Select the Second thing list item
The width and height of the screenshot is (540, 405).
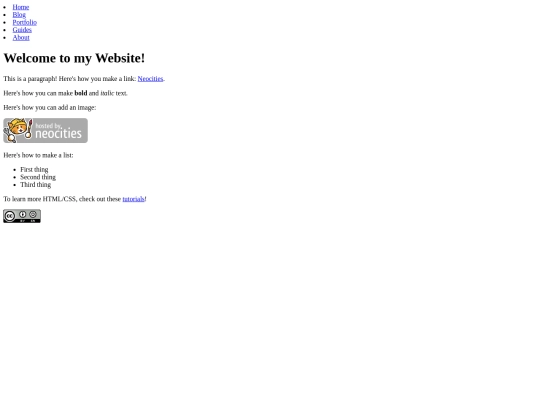point(38,177)
